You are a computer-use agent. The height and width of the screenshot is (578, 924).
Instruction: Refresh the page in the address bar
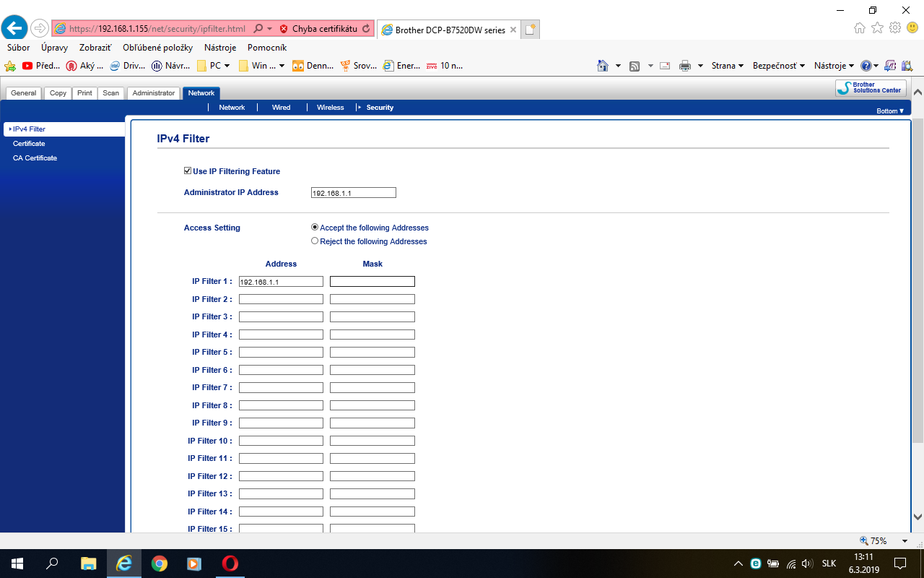(x=366, y=29)
